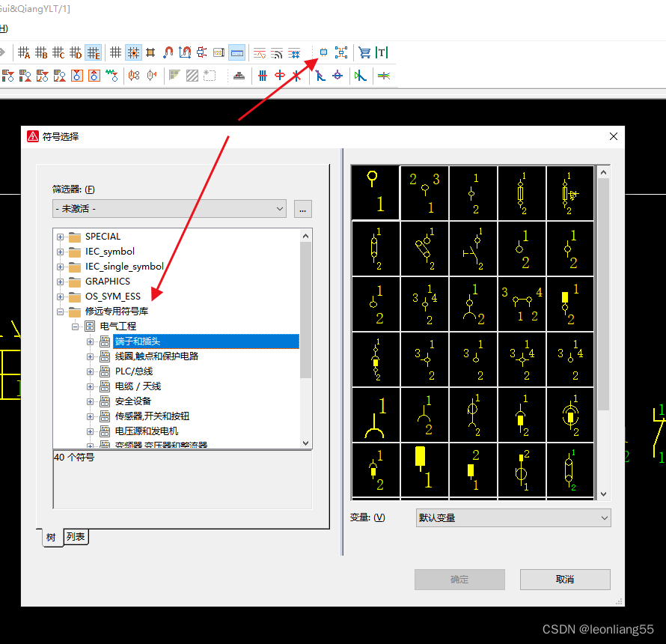Click the text T toolbar icon

point(382,52)
